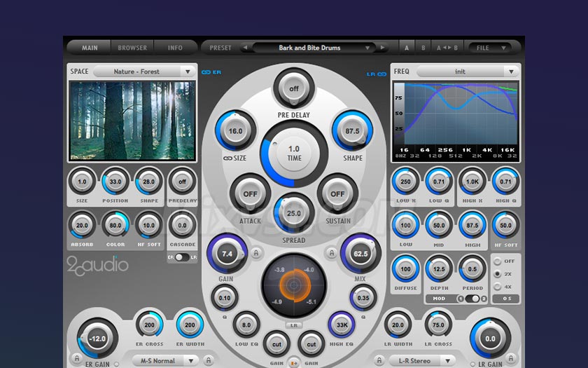
Task: Select the 4X oversampling option
Action: pos(497,287)
